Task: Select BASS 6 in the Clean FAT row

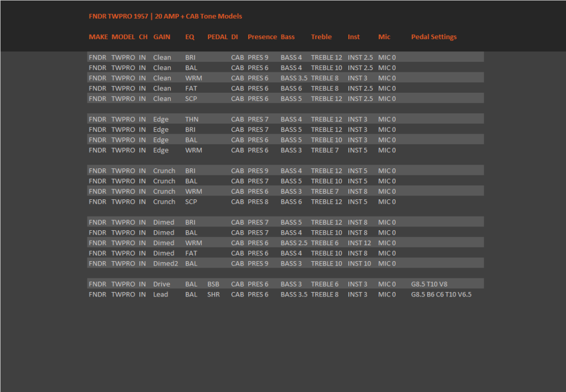Action: [x=291, y=88]
